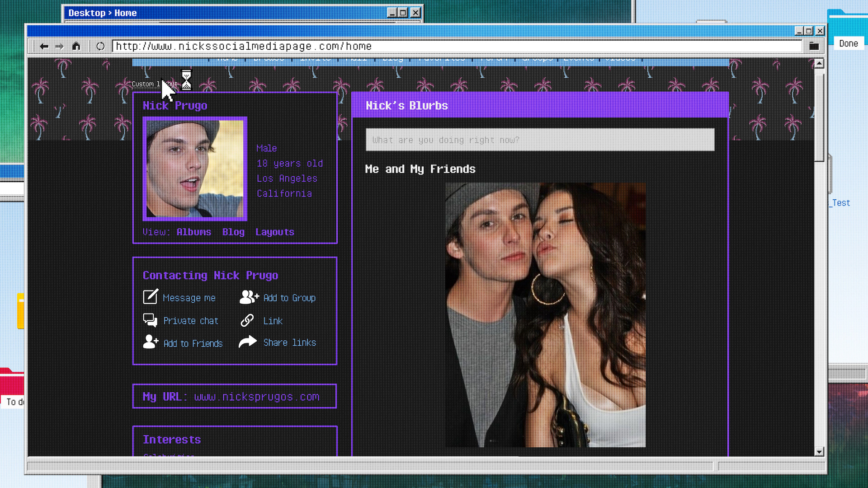Minimize the Desktop > Home window

(x=392, y=13)
